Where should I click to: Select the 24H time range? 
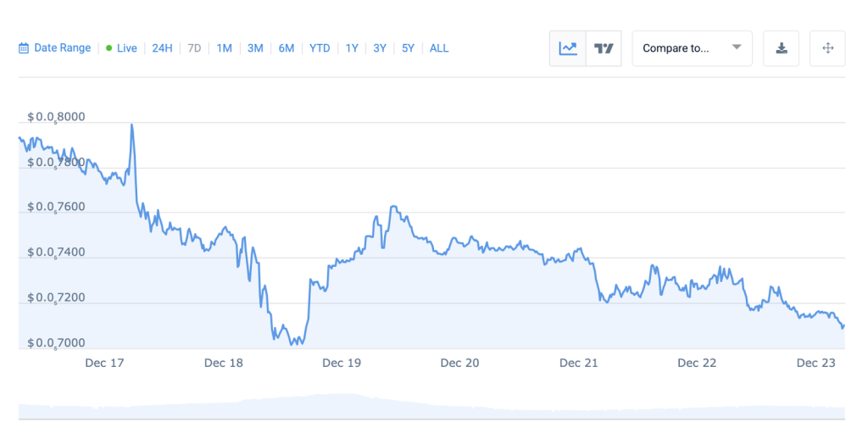[162, 48]
